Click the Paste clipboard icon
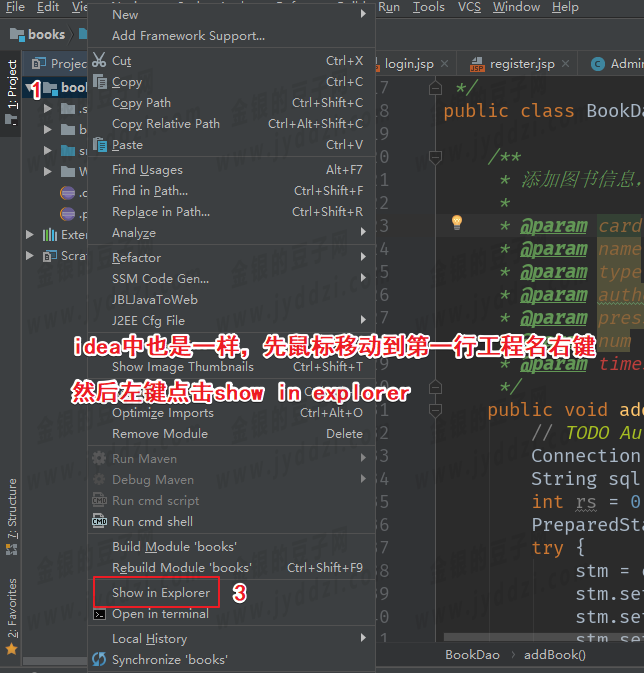 tap(100, 145)
